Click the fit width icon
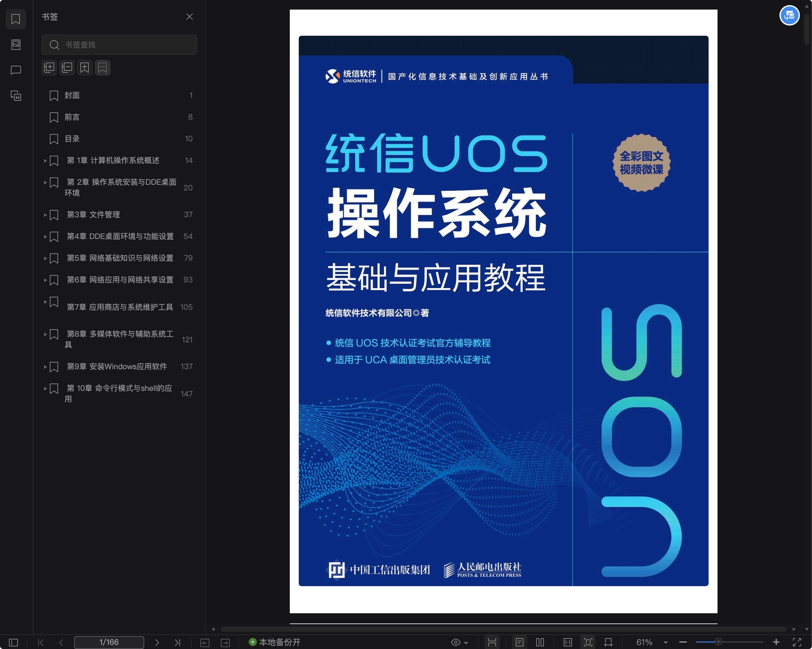Screen dimensions: 812x649 click(608, 642)
